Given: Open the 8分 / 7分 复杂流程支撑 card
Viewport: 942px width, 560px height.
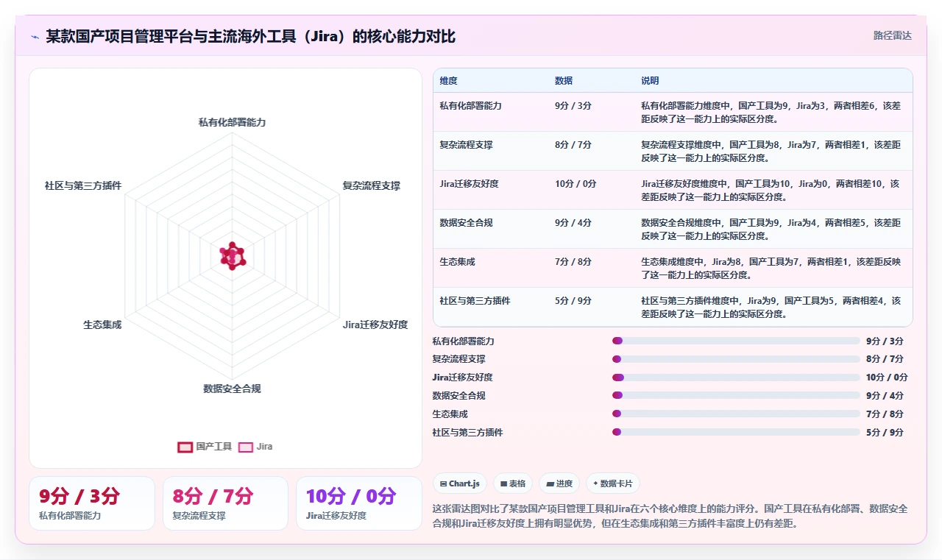Looking at the screenshot, I should [225, 503].
